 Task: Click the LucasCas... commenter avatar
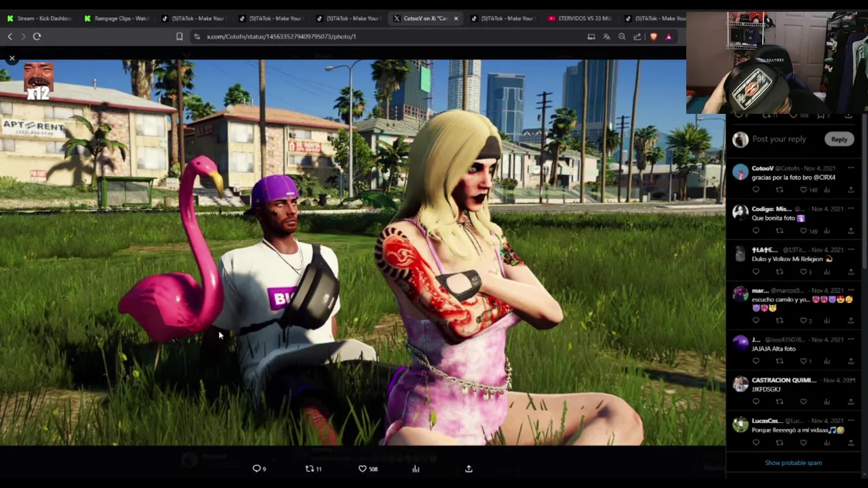pos(740,424)
